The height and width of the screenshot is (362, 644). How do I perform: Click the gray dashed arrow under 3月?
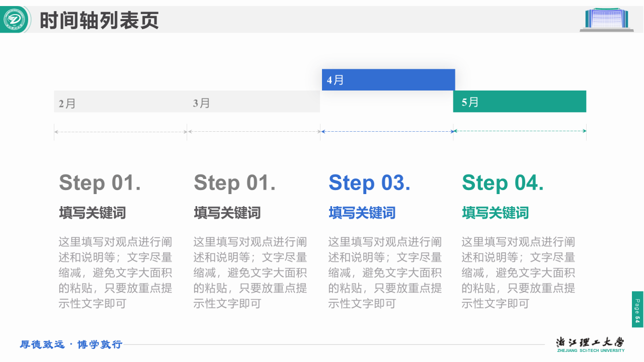pos(254,132)
